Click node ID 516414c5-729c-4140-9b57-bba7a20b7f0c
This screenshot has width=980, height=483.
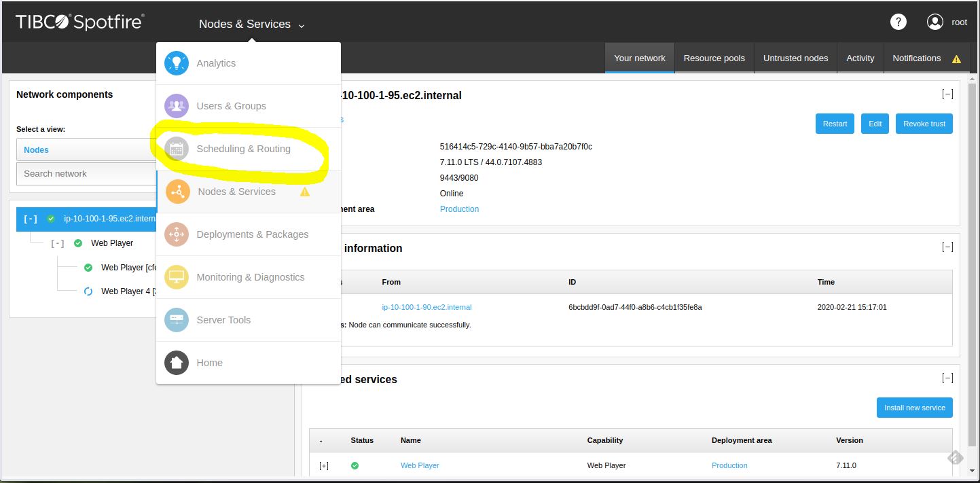point(516,147)
